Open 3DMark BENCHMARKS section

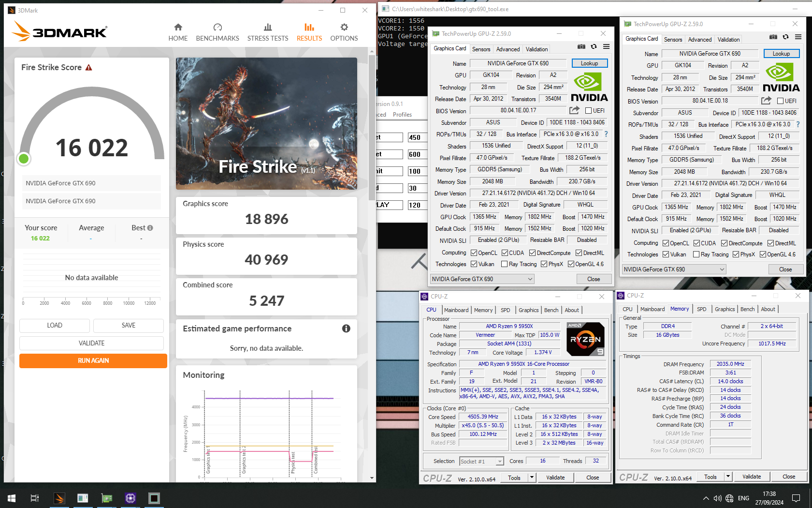(x=217, y=32)
